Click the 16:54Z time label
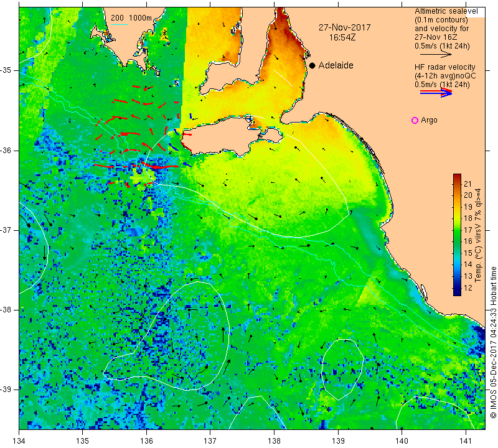 342,37
